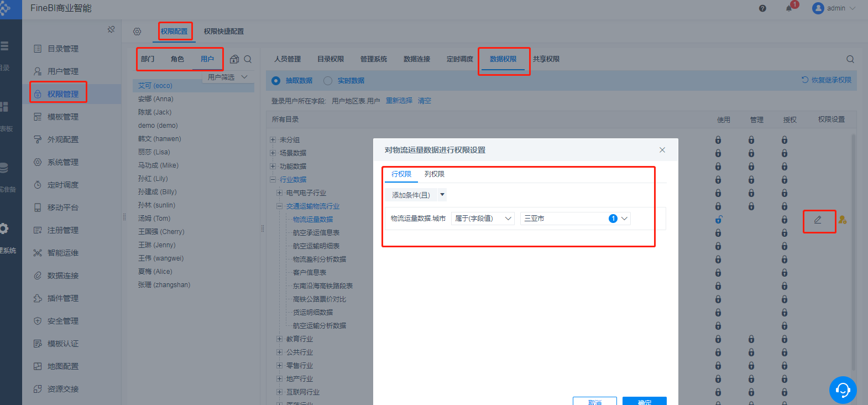The height and width of the screenshot is (405, 868).
Task: Click the edit pencil icon for 物流运量数据
Action: coord(818,220)
